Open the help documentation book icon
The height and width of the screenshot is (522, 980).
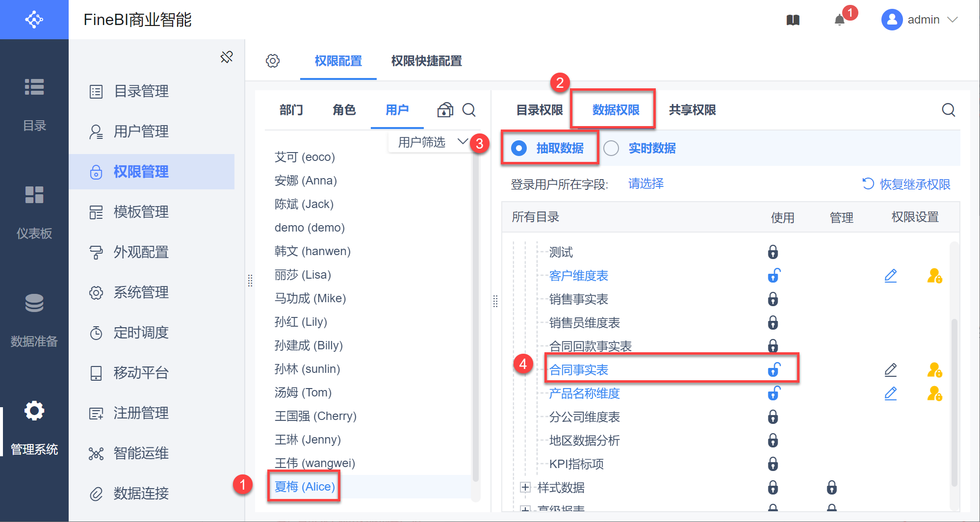pyautogui.click(x=793, y=20)
